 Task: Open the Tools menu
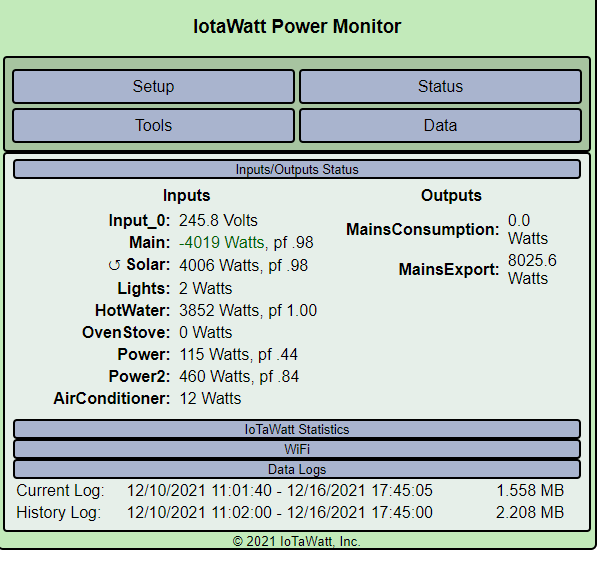pyautogui.click(x=154, y=126)
